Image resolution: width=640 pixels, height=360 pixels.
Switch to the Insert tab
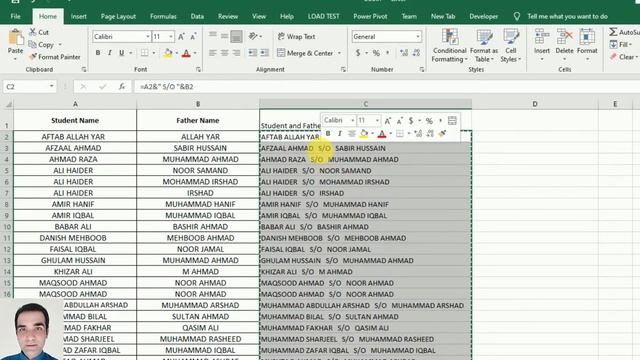(78, 16)
